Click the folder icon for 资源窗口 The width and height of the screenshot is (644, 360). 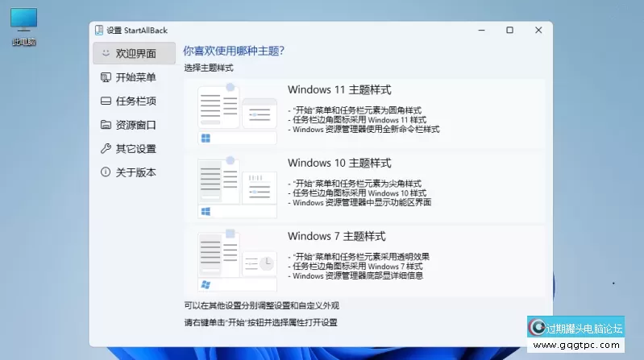click(x=105, y=125)
